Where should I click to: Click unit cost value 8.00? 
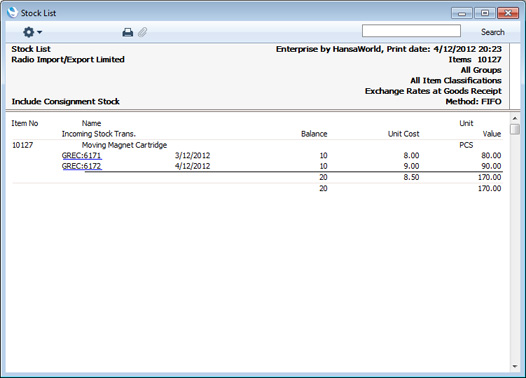pos(411,155)
